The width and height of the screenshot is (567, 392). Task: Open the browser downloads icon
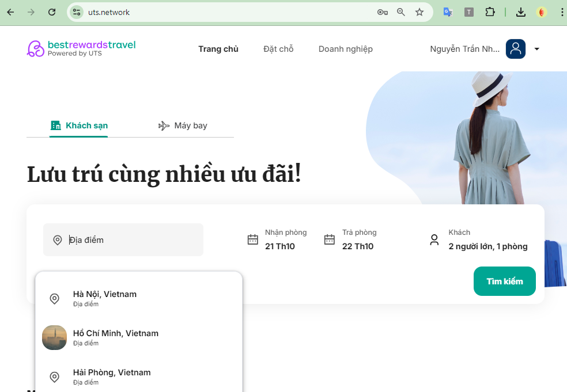521,12
